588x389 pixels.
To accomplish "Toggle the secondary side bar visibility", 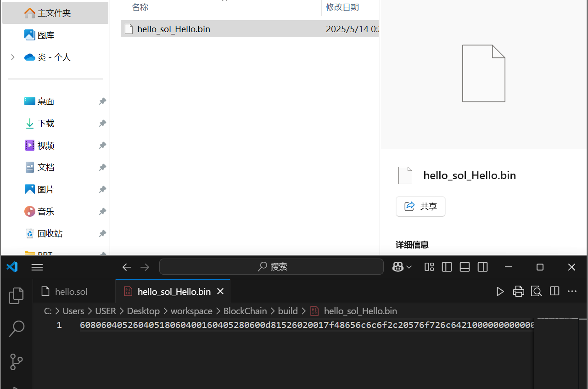I will [x=482, y=267].
